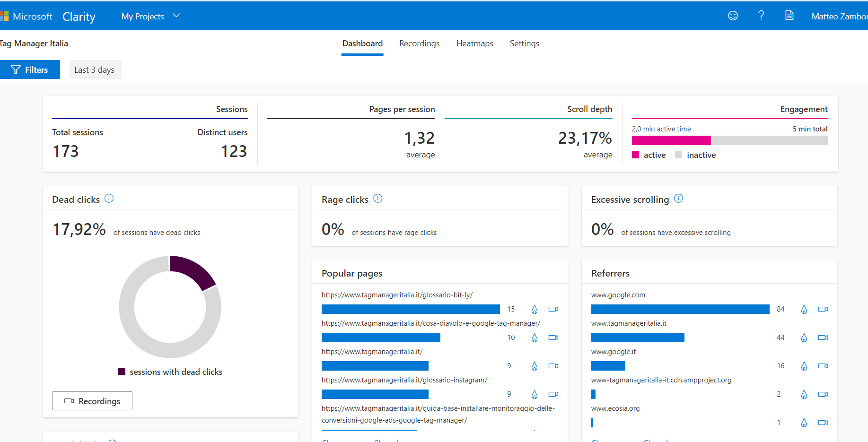Open heatmap for tagmanageritalia.it homepage
The width and height of the screenshot is (868, 442).
click(x=535, y=366)
